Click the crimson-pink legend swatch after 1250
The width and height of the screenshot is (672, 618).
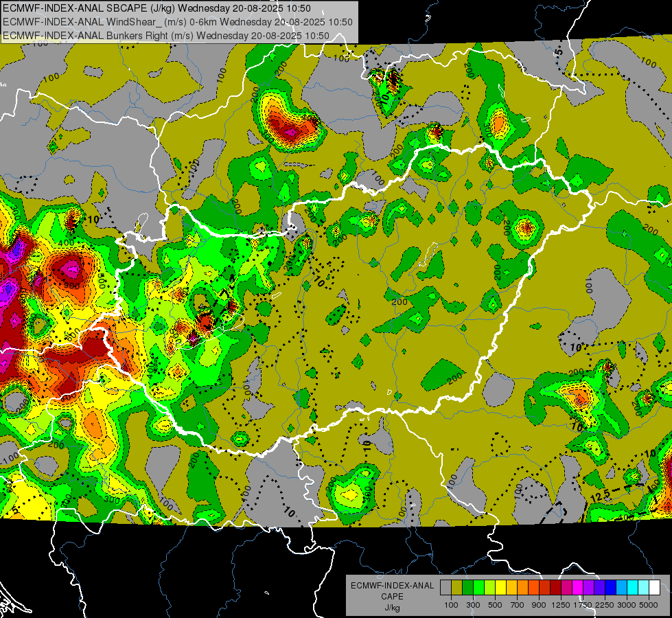566,588
